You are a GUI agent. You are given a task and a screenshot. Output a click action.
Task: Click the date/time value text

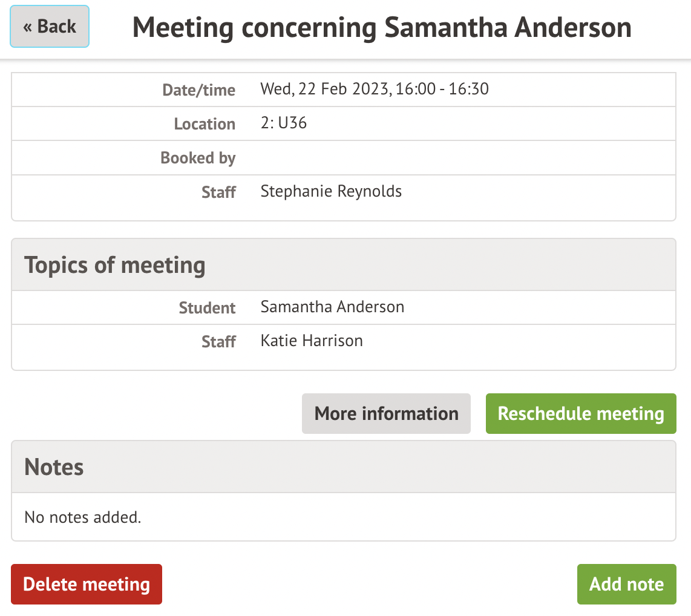click(x=375, y=90)
